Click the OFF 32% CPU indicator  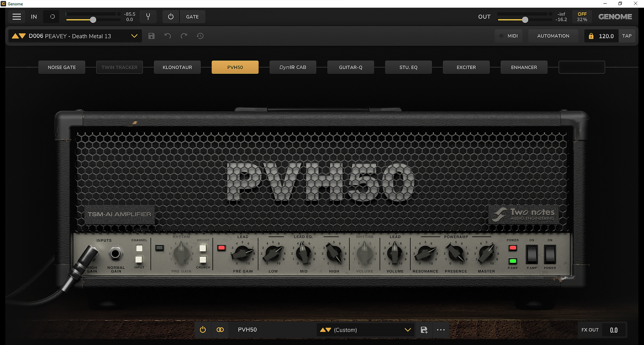point(582,17)
